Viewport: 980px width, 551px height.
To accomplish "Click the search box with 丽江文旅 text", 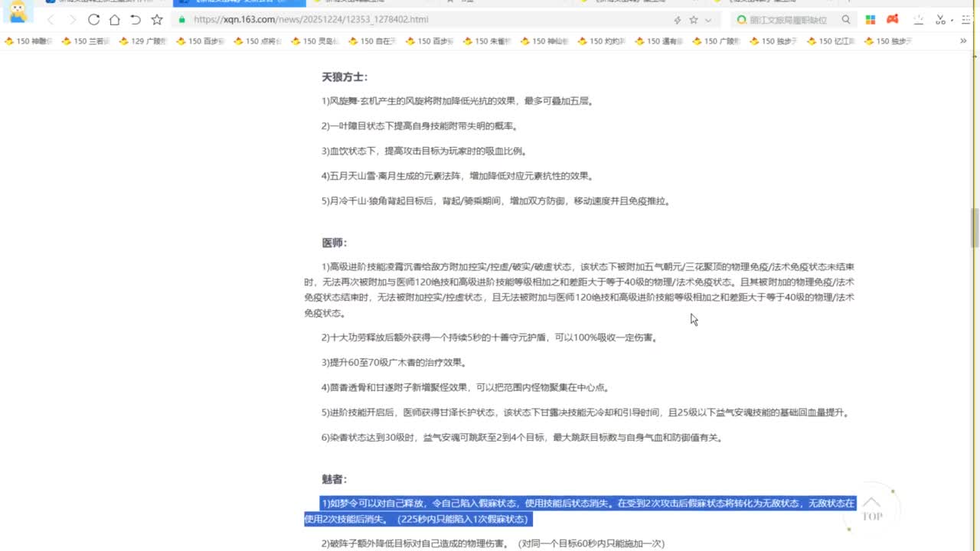I will coord(789,20).
